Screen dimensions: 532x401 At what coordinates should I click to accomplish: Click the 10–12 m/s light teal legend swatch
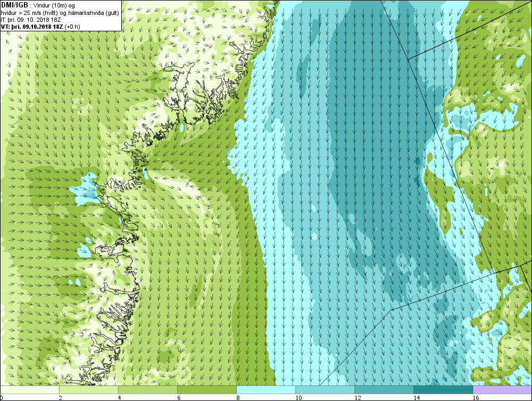(325, 390)
